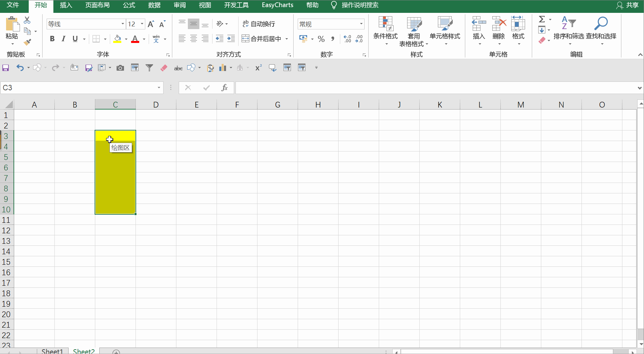Open 查找和选择 find and select
Screen dimensions: 644x354
click(601, 31)
